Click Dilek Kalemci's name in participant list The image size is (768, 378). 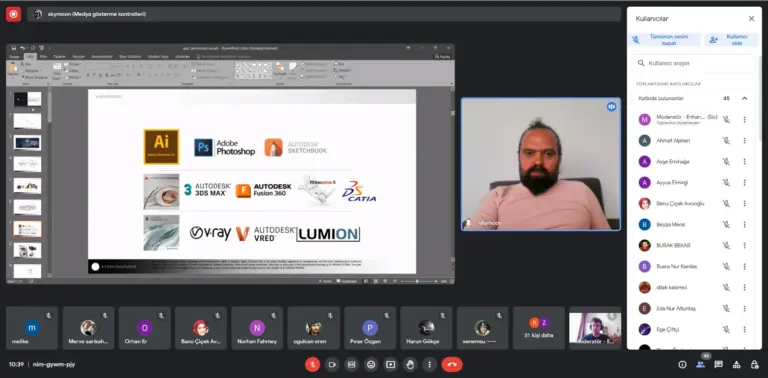coord(672,287)
